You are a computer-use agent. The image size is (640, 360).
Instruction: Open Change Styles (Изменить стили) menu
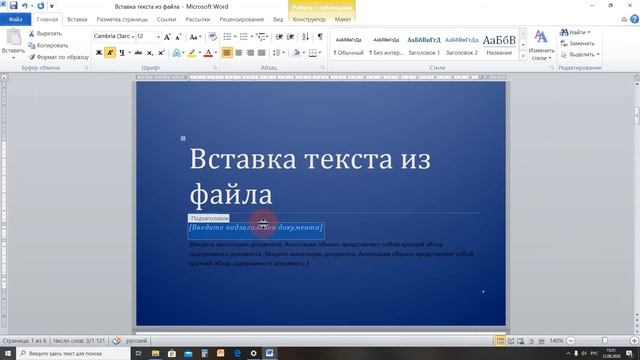(541, 45)
